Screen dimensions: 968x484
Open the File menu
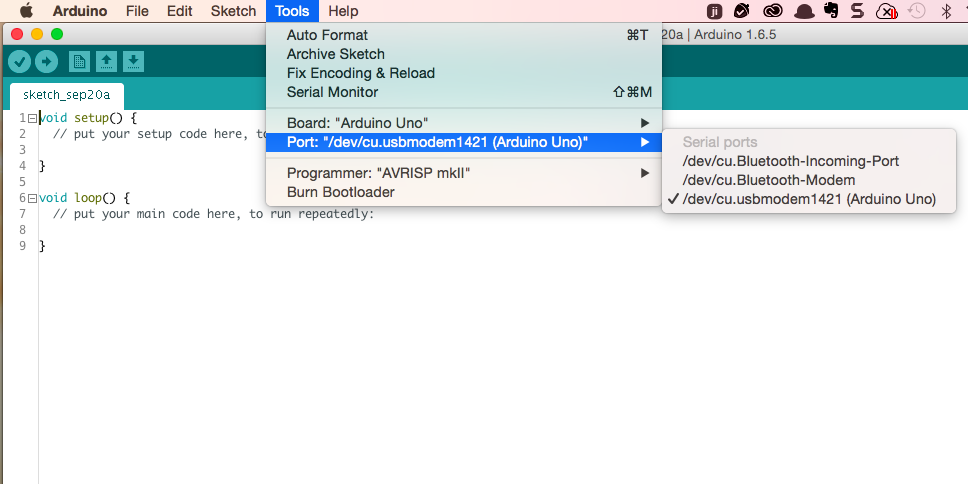pyautogui.click(x=137, y=11)
